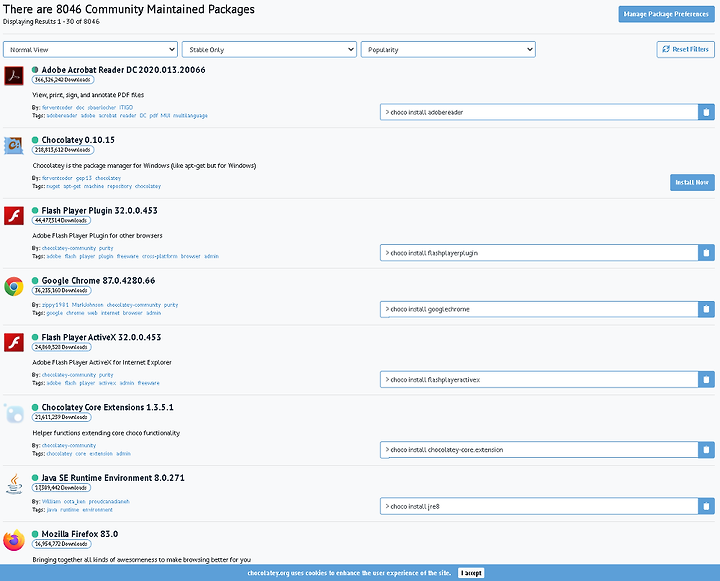
Task: Click the choco install googlechrome command field
Action: point(539,309)
